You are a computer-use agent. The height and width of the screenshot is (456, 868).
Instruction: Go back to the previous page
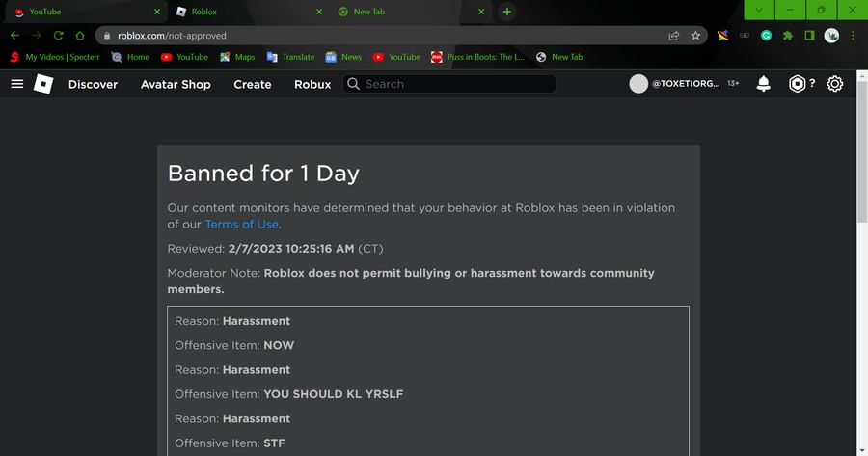point(14,36)
